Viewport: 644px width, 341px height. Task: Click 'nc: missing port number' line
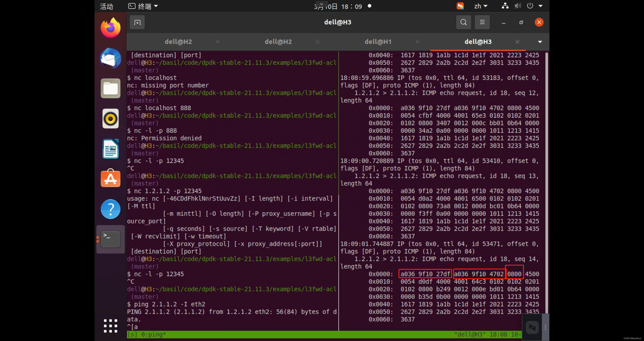[x=168, y=85]
